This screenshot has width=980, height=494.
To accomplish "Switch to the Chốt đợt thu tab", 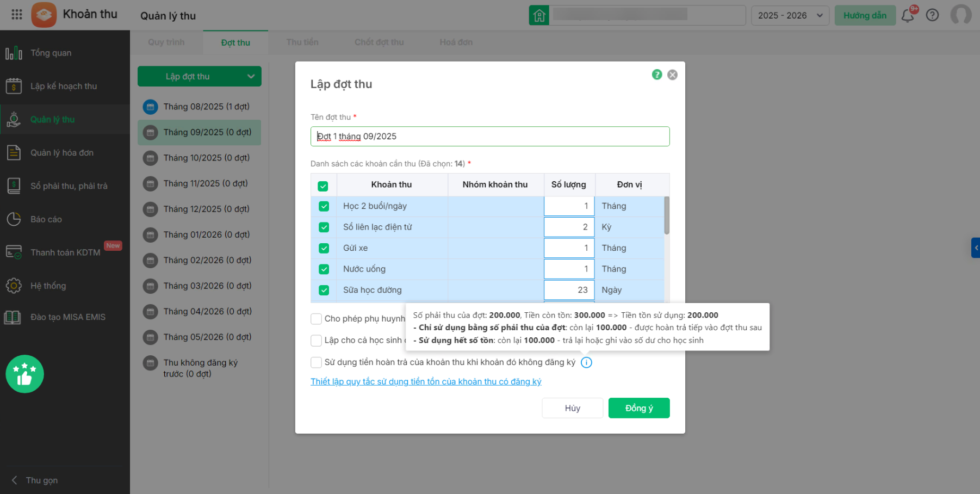I will click(x=379, y=42).
